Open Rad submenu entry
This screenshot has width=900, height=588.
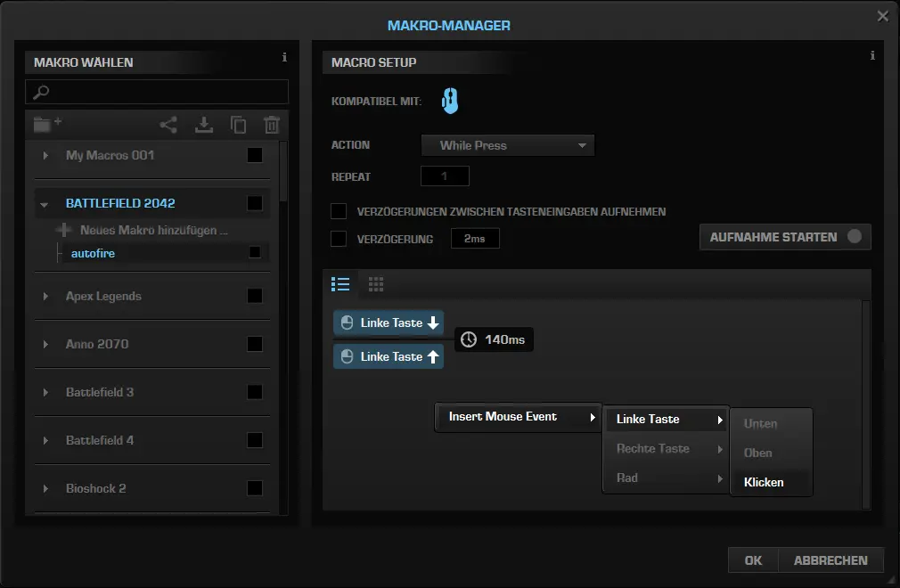(666, 478)
